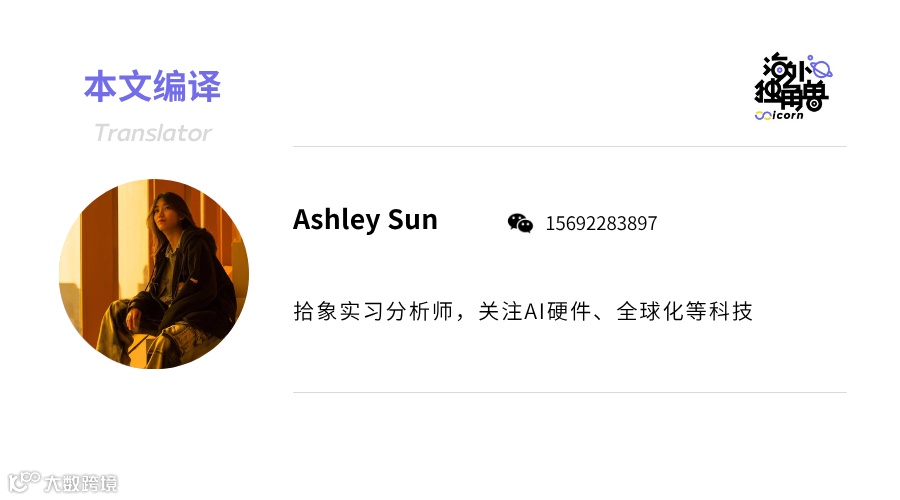Click '科技' at the end of the bio

[x=731, y=311]
